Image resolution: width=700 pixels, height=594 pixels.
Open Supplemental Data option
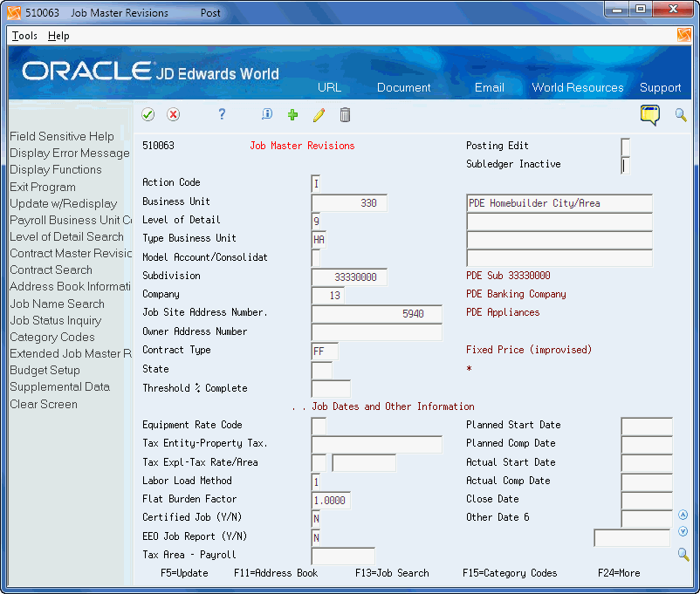coord(60,387)
